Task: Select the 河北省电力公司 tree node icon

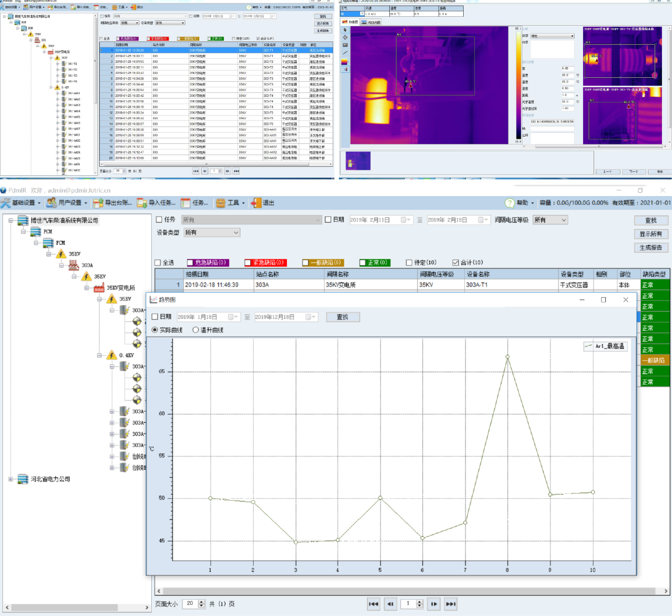Action: click(23, 479)
